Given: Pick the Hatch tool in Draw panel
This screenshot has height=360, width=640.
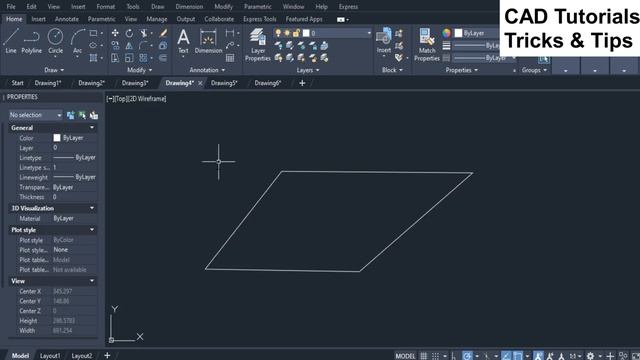Looking at the screenshot, I should click(93, 58).
